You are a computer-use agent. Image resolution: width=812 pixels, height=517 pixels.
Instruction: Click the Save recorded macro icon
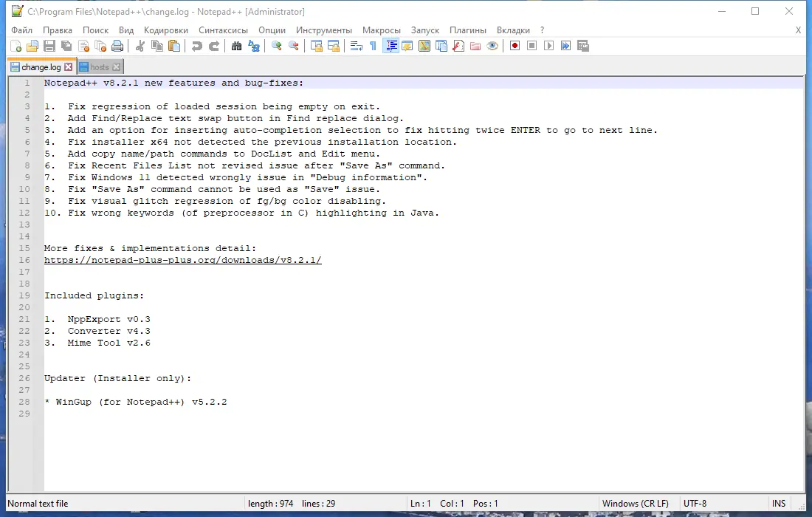[x=583, y=46]
